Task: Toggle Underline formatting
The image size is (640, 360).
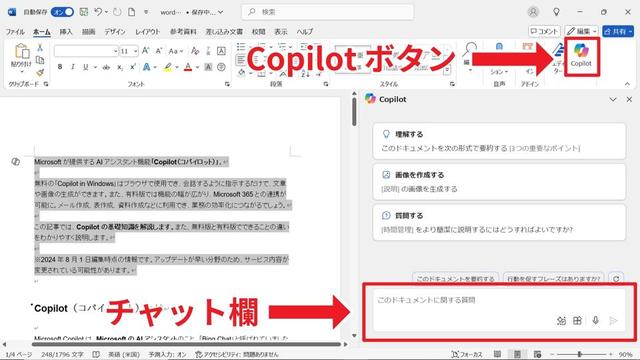Action: (x=85, y=67)
